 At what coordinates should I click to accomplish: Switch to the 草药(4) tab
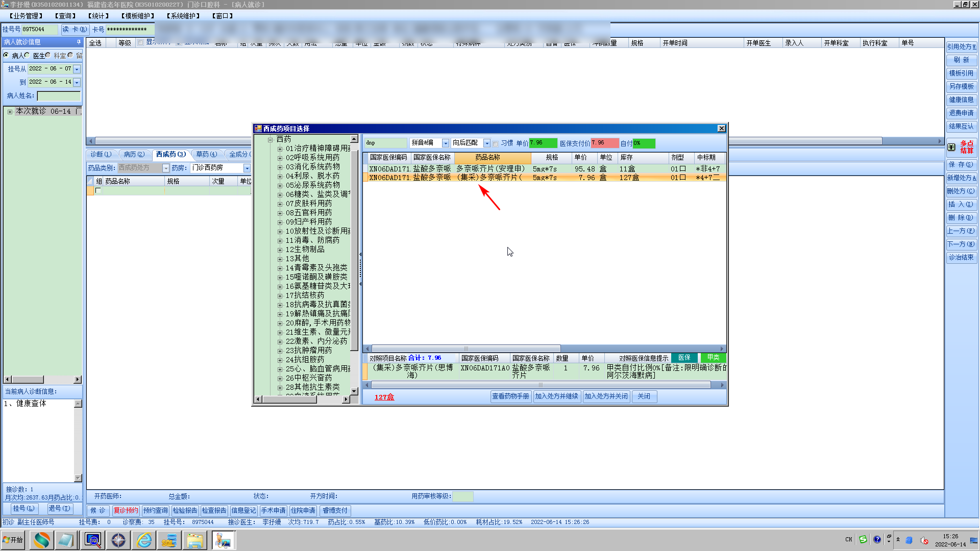pyautogui.click(x=206, y=154)
